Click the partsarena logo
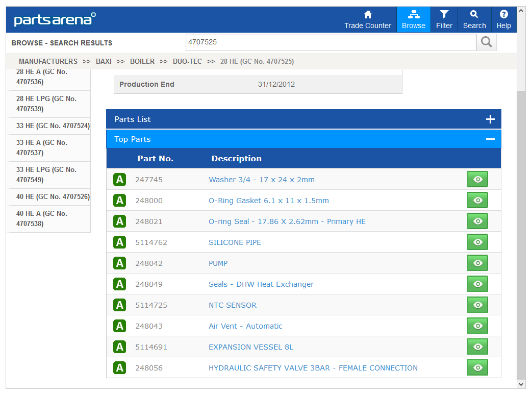 click(55, 19)
